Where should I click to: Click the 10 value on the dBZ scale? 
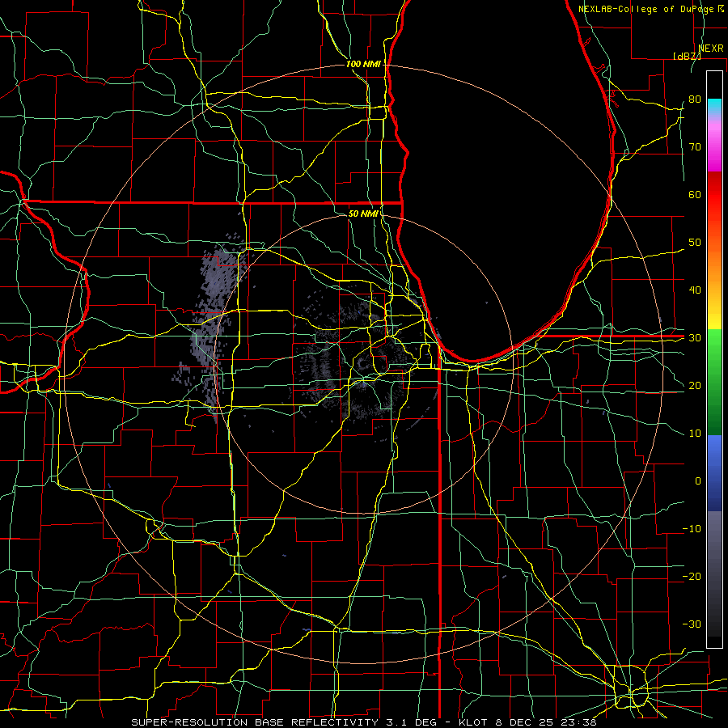[695, 434]
